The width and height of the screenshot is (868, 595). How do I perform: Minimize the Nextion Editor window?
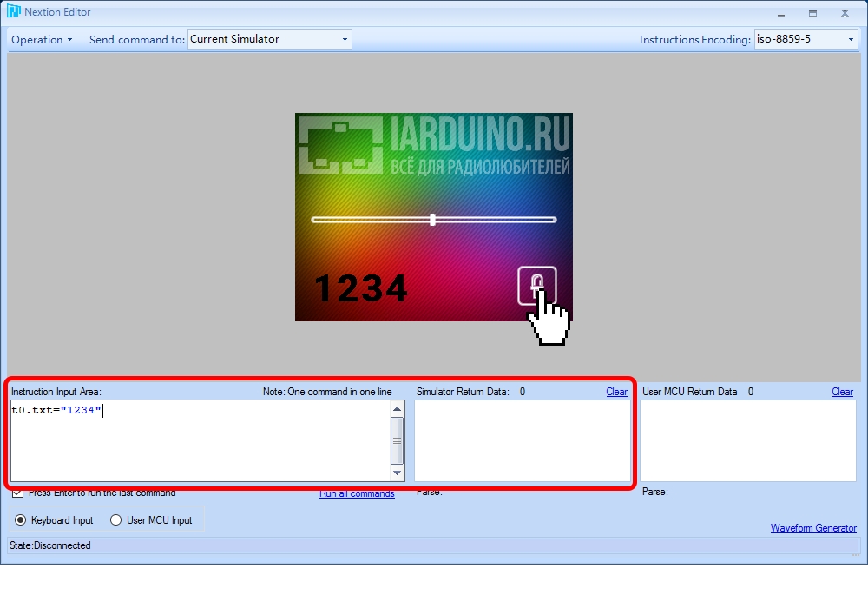click(781, 14)
